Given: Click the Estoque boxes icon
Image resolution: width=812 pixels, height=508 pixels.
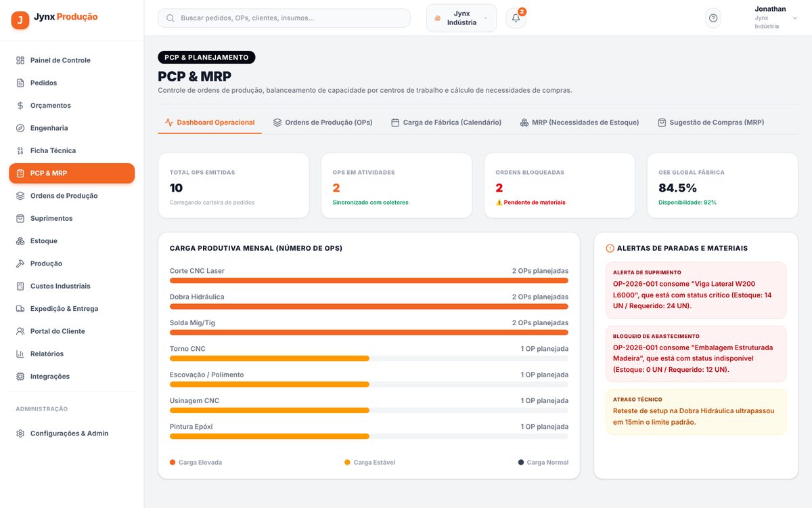Looking at the screenshot, I should 20,241.
